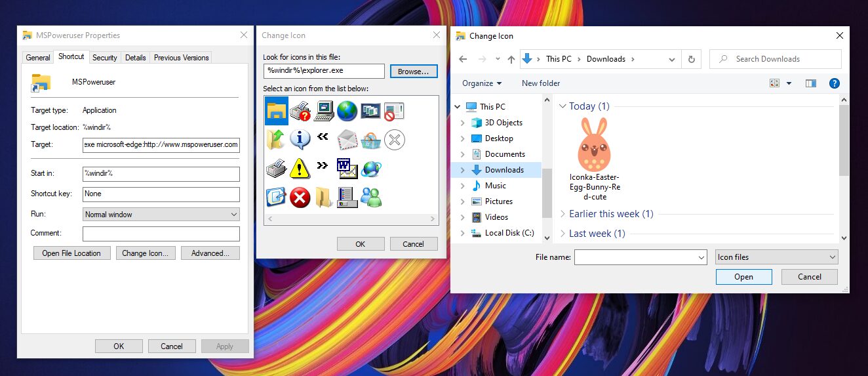This screenshot has height=376, width=868.
Task: Collapse the This PC tree node
Action: click(458, 107)
